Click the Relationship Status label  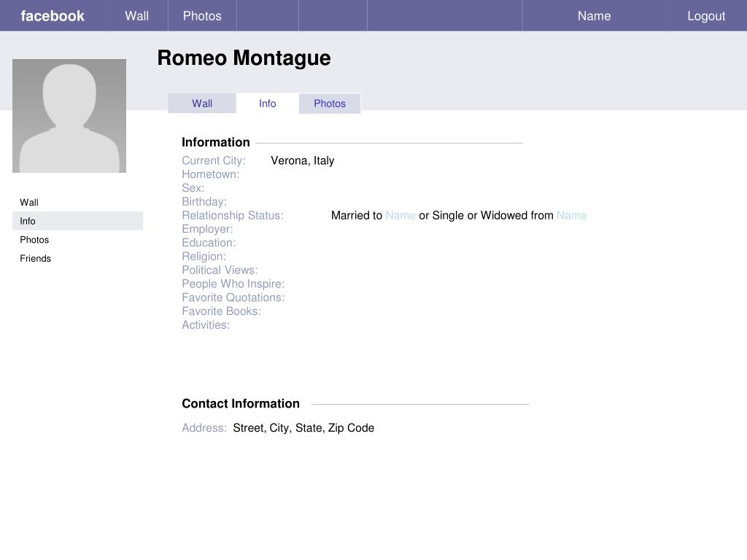click(x=233, y=215)
